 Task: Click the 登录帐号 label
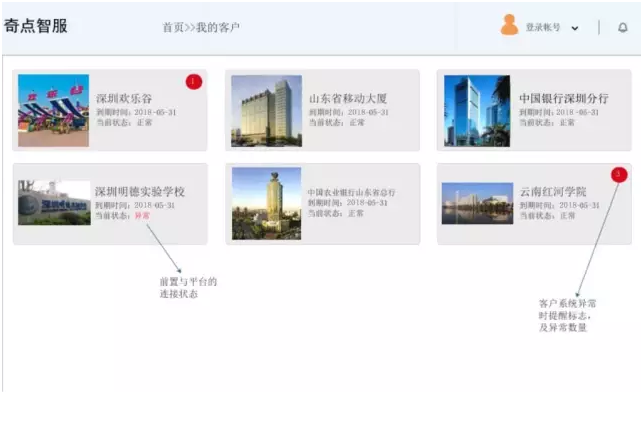coord(543,27)
